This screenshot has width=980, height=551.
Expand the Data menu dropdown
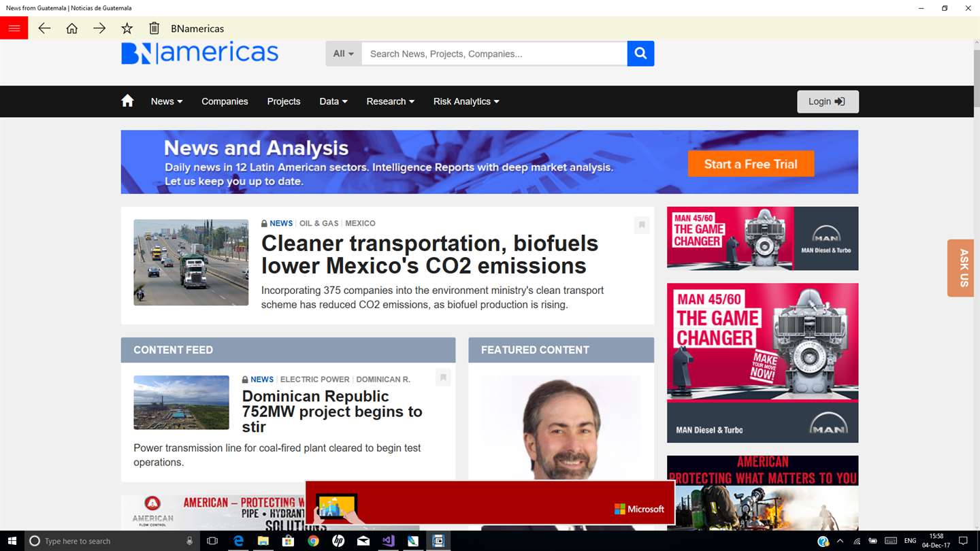tap(333, 101)
